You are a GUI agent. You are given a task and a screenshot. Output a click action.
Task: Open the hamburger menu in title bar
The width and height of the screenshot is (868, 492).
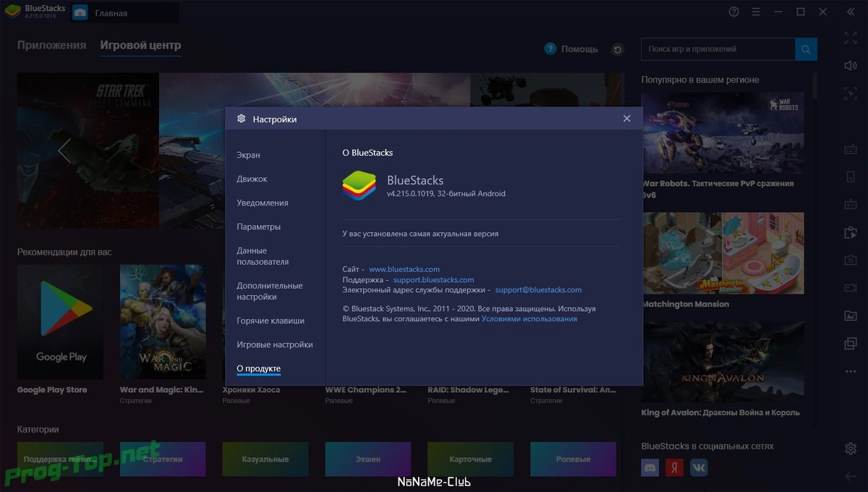[756, 12]
